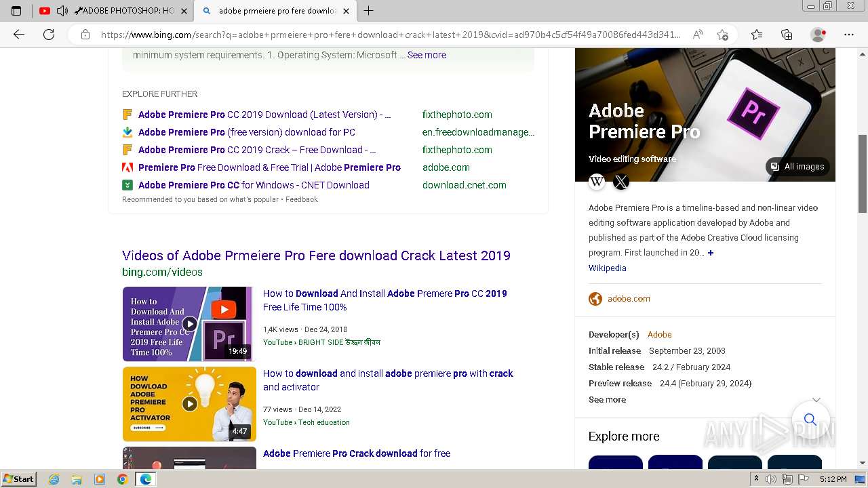868x488 pixels.
Task: Open how to download adobe premiere pro with crack
Action: (x=388, y=380)
